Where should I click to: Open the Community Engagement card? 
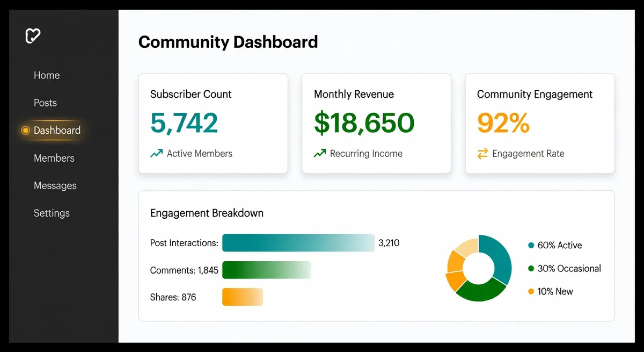(540, 124)
